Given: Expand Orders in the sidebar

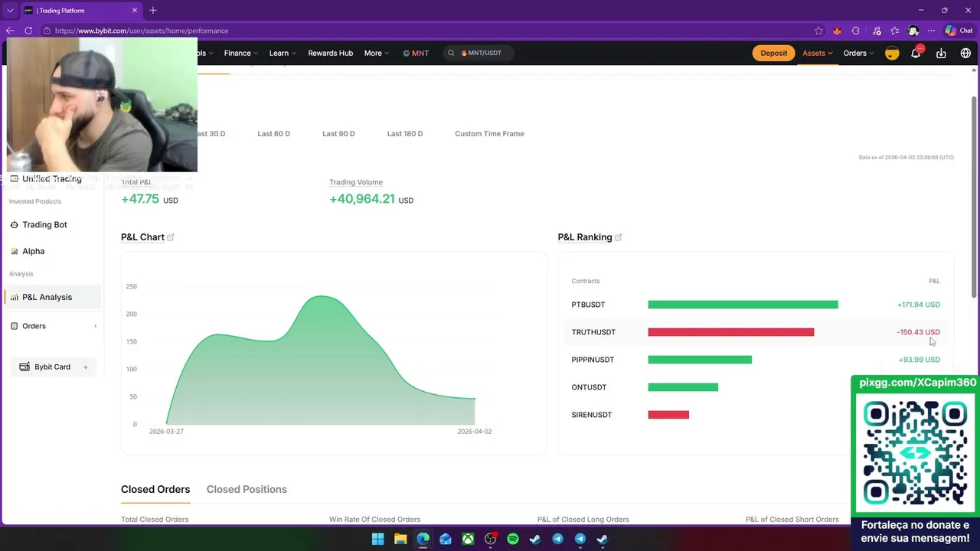Looking at the screenshot, I should 52,326.
